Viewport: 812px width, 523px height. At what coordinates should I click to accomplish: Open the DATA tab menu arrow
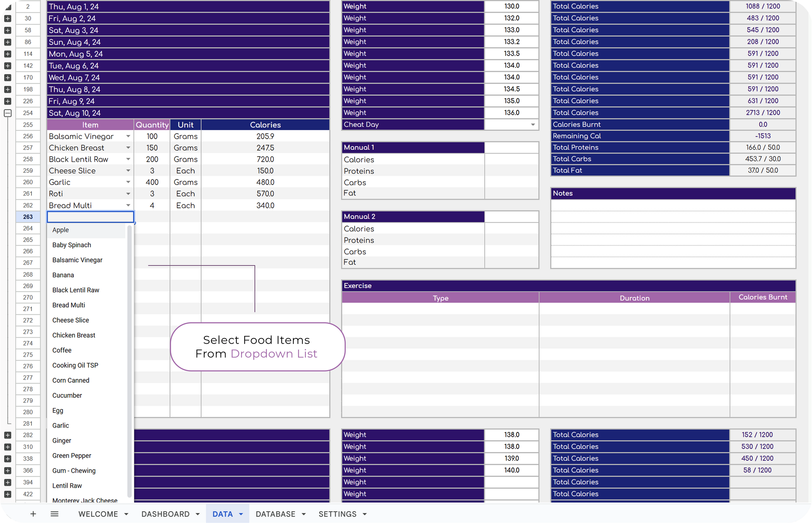241,514
